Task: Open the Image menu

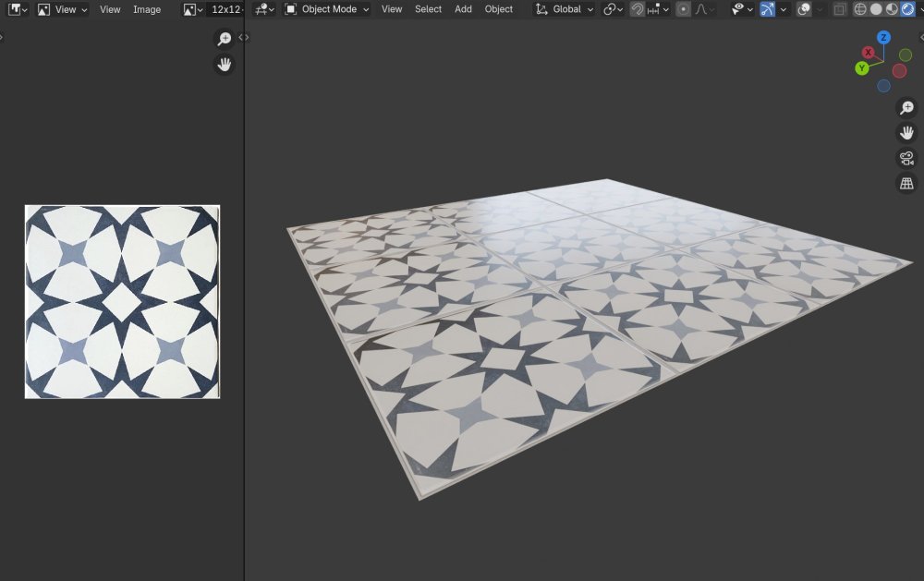Action: (x=147, y=9)
